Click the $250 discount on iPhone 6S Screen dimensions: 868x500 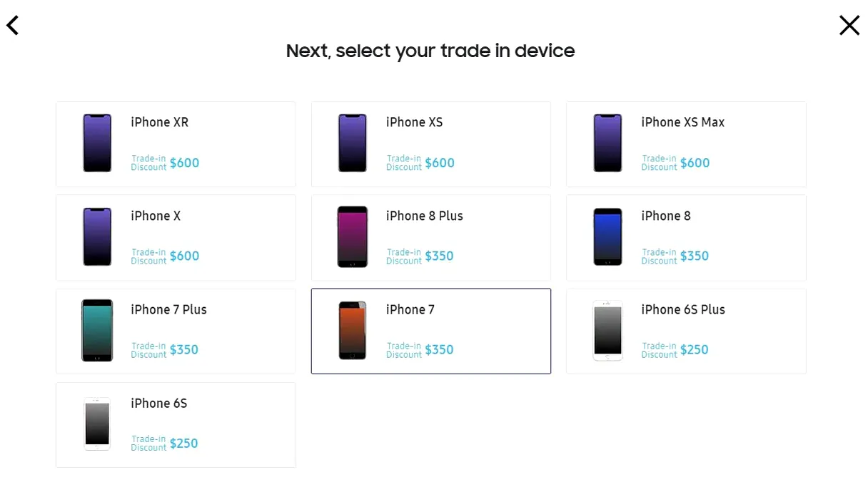pos(184,444)
